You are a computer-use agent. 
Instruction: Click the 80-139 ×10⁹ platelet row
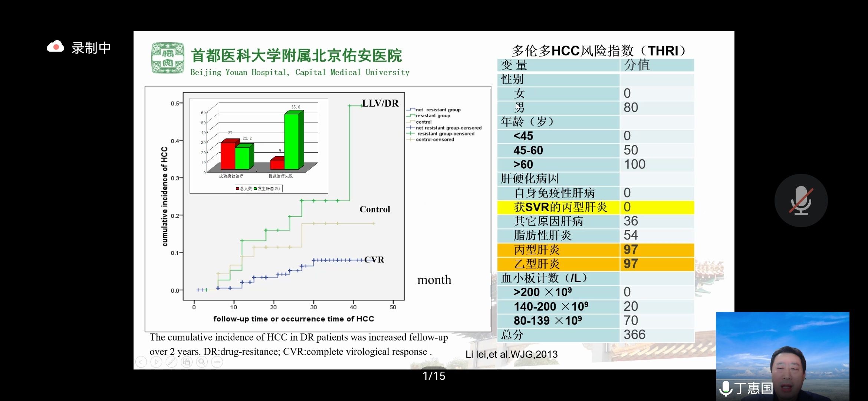(x=595, y=320)
